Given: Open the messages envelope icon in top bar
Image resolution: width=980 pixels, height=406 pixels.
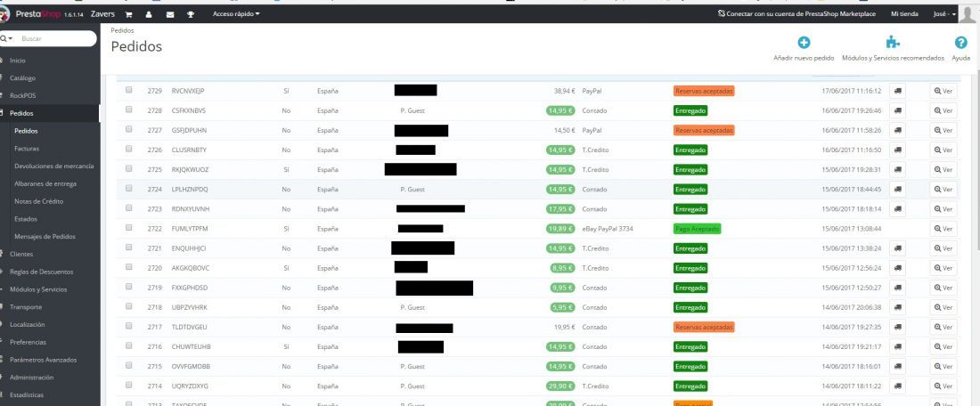Looking at the screenshot, I should click(x=170, y=14).
